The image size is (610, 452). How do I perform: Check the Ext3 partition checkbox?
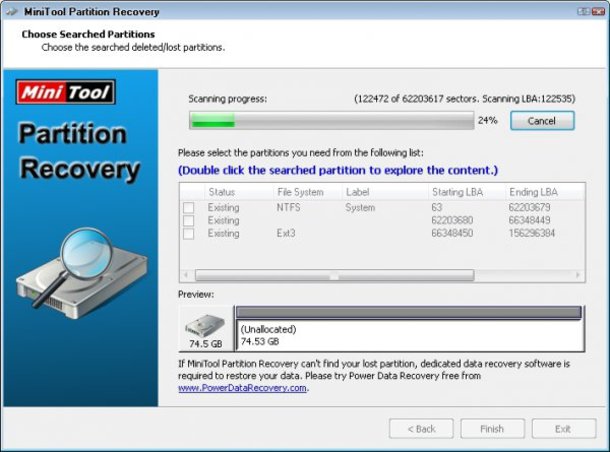189,233
